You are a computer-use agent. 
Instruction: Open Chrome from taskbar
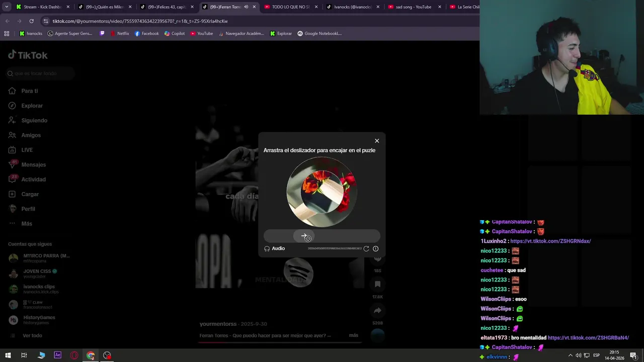[x=91, y=355]
